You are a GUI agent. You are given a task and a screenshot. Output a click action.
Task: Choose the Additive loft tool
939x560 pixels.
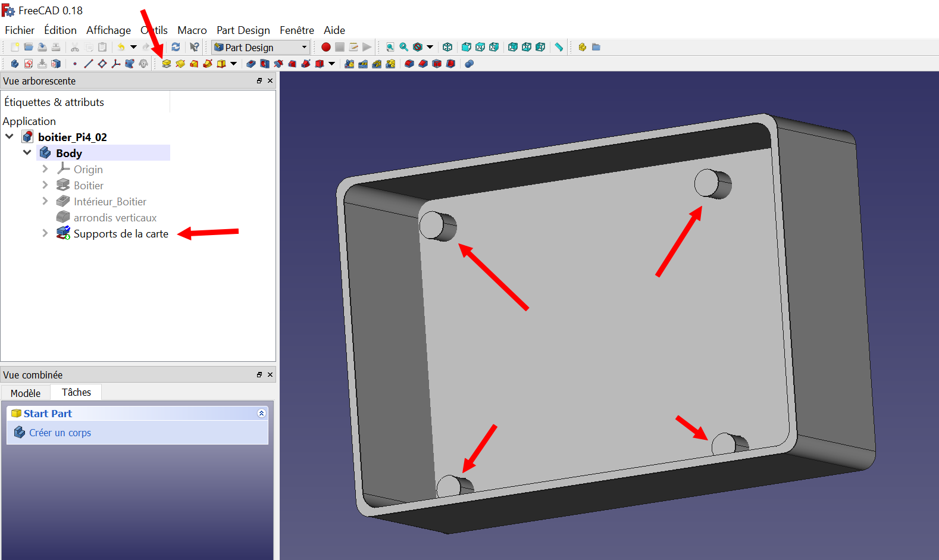coord(194,64)
